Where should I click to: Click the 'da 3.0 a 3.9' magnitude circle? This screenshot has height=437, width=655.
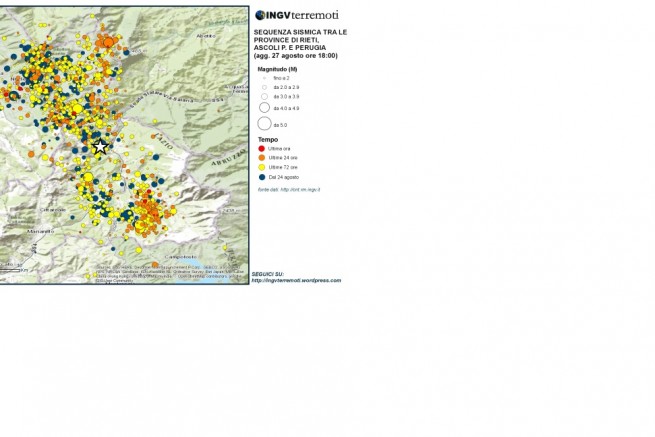coord(264,97)
